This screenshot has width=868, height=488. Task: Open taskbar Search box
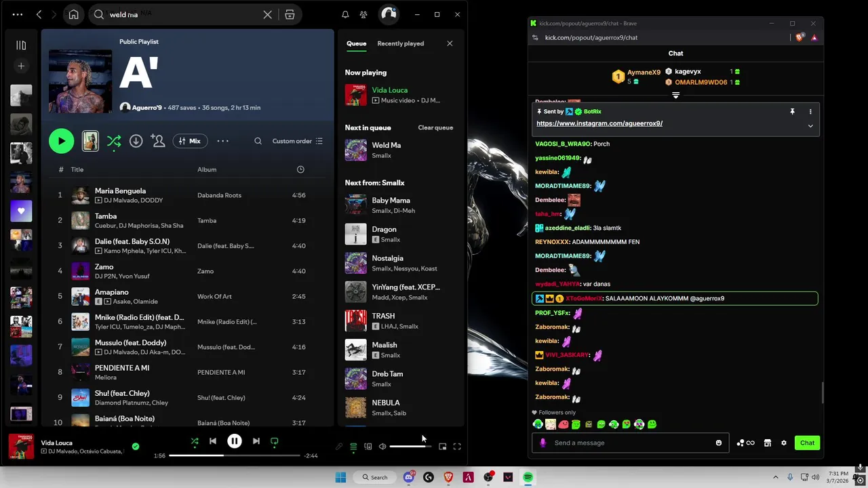[375, 477]
